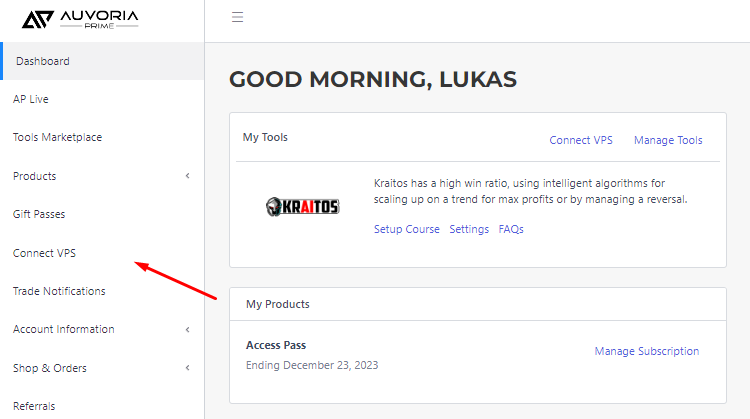Expand the Shop & Orders chevron

188,368
